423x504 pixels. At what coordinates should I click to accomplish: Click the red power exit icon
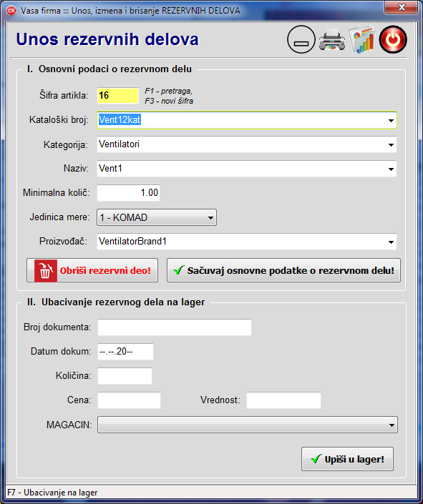tap(393, 39)
